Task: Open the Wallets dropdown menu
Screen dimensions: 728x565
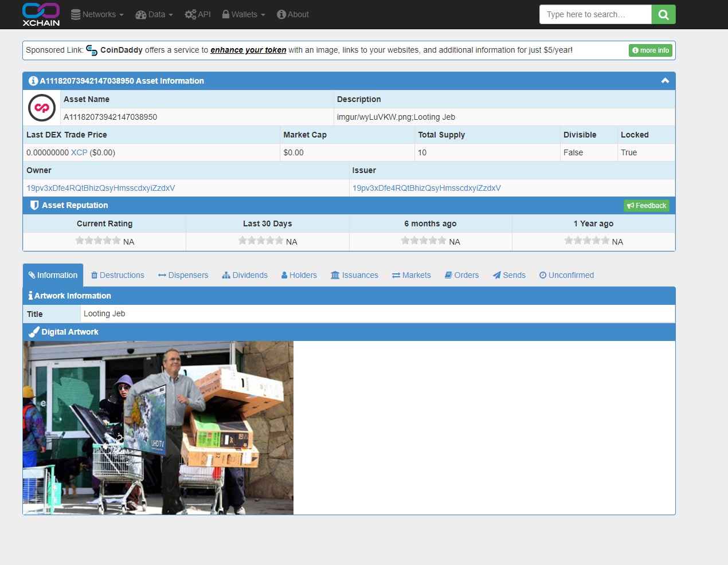Action: 244,14
